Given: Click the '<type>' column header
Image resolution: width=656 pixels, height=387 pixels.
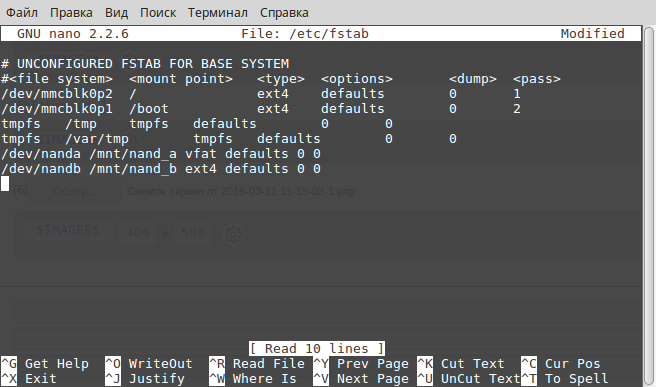Looking at the screenshot, I should tap(281, 79).
